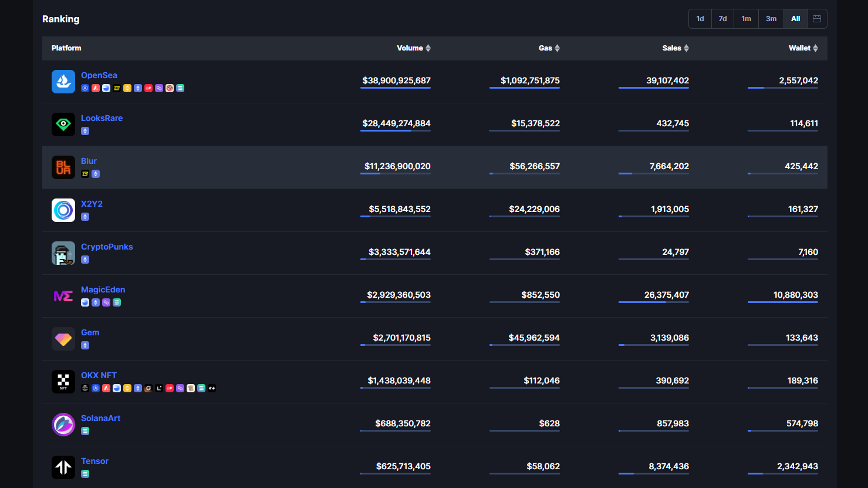868x488 pixels.
Task: Open the MagicEden platform link
Action: tap(103, 290)
